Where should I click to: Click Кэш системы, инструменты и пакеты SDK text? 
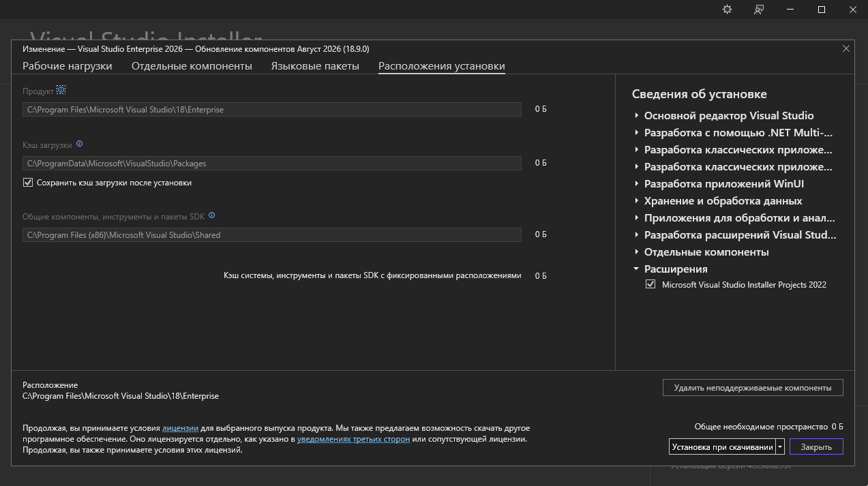[x=372, y=275]
